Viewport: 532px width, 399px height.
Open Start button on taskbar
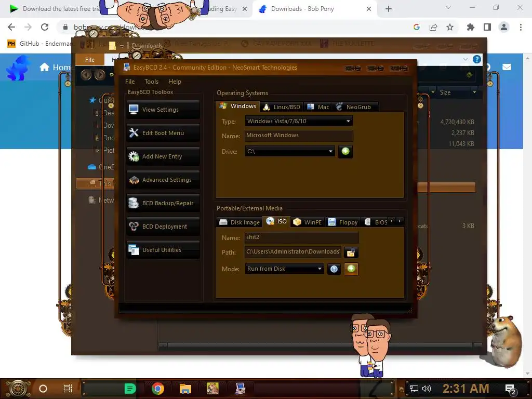click(18, 389)
